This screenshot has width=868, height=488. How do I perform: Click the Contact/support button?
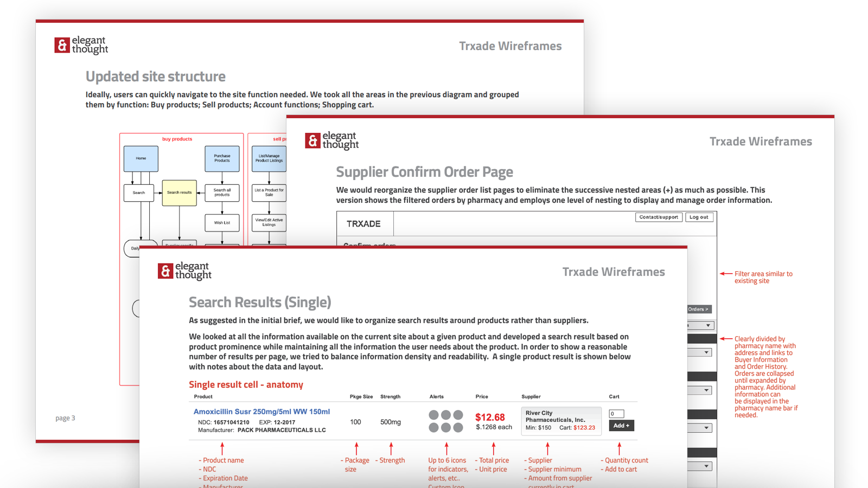[x=659, y=217]
